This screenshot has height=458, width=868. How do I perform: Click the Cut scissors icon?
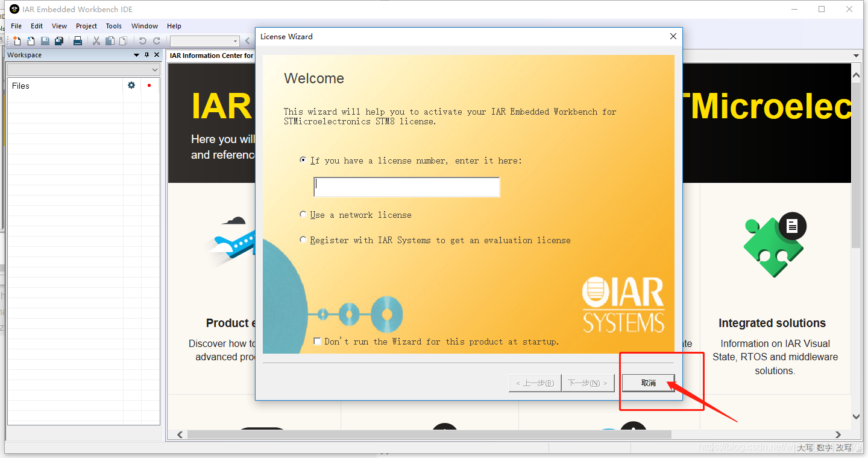(96, 41)
